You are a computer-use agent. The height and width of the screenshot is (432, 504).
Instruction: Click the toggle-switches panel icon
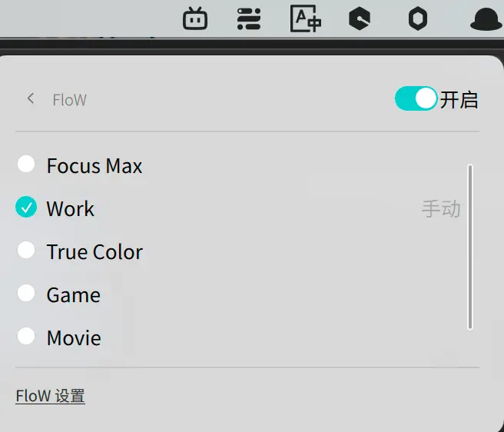coord(249,19)
